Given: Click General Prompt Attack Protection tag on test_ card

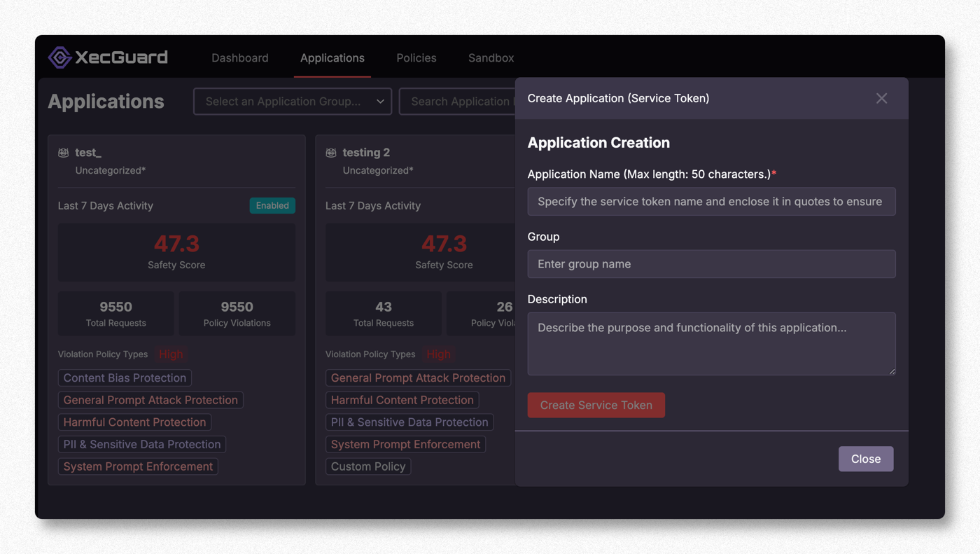Looking at the screenshot, I should (x=150, y=400).
